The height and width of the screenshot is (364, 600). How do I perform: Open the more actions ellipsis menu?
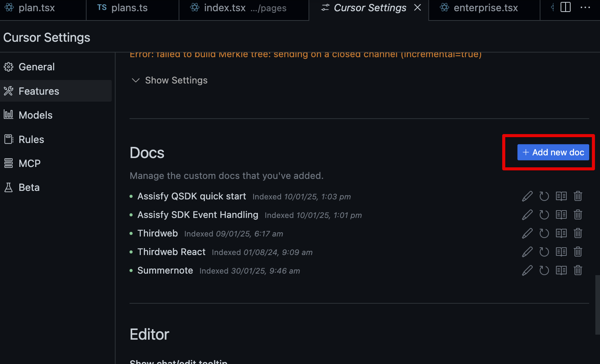585,7
